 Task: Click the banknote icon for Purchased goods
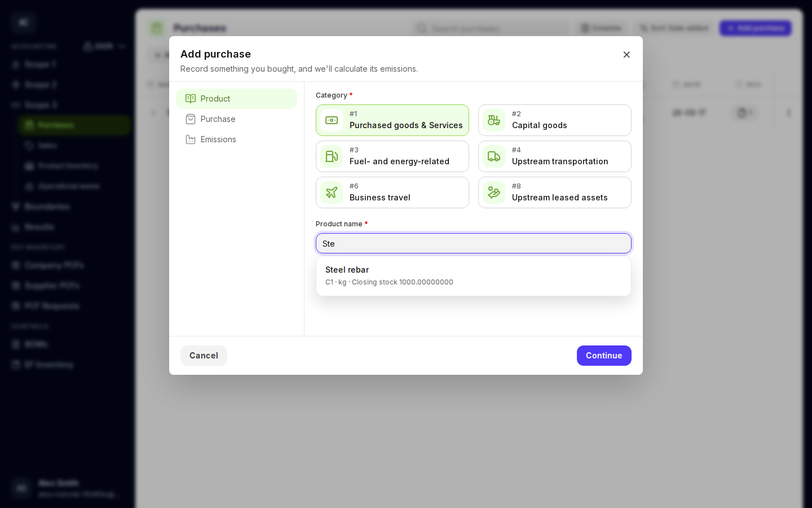(332, 120)
